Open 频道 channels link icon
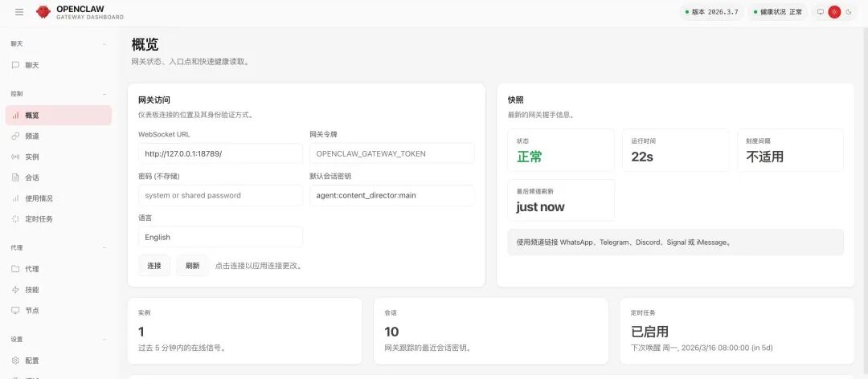Viewport: 868px width, 379px height. click(15, 137)
